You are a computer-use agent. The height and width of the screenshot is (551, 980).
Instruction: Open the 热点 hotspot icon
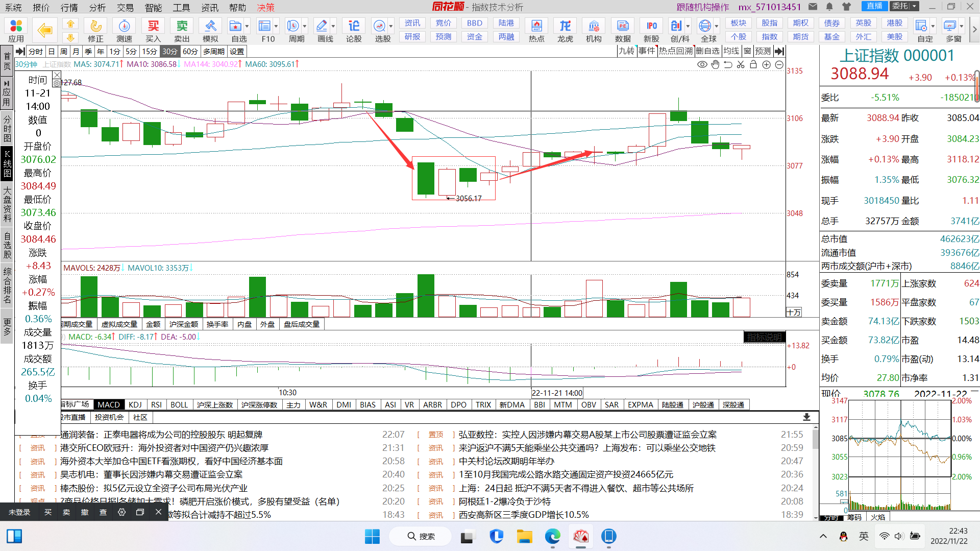(536, 31)
